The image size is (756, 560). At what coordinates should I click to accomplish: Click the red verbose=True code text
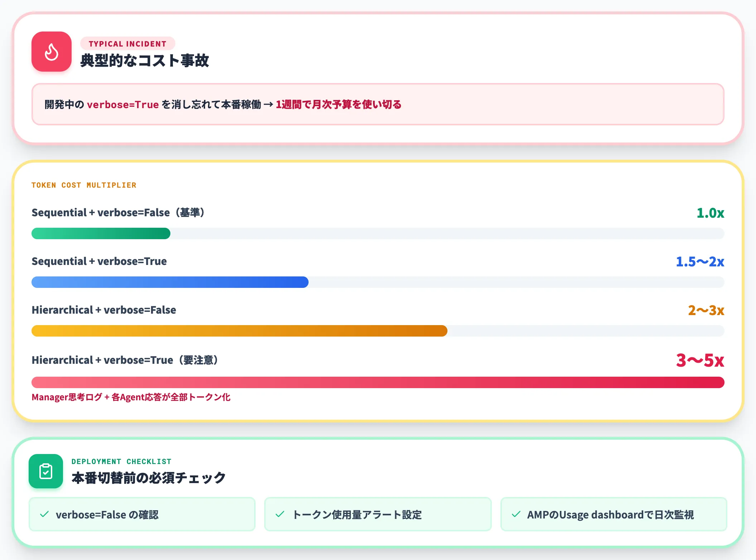pyautogui.click(x=123, y=105)
